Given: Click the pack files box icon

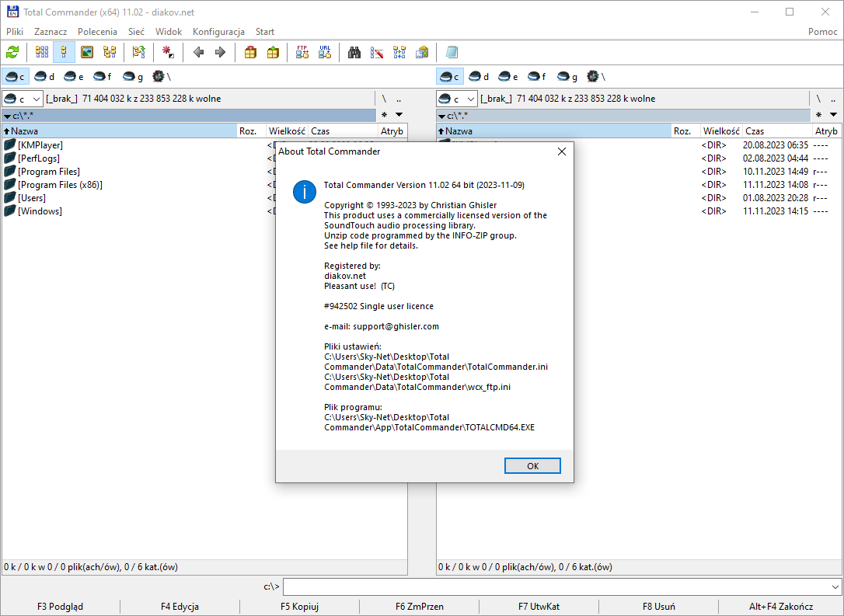Looking at the screenshot, I should point(250,52).
